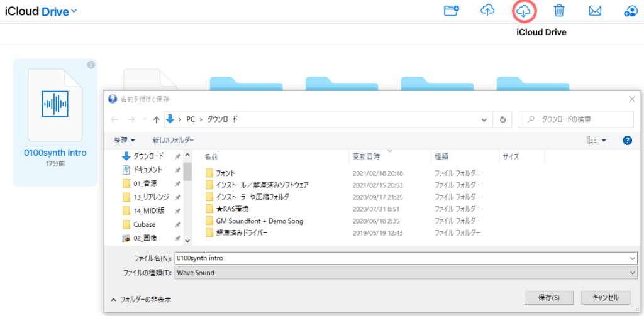This screenshot has width=644, height=316.
Task: Click the info icon on 0100synth intro
Action: [x=91, y=65]
